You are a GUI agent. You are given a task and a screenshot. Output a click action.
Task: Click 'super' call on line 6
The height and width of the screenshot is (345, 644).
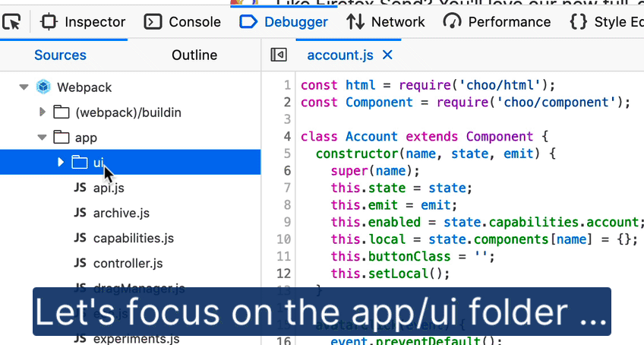(x=349, y=171)
